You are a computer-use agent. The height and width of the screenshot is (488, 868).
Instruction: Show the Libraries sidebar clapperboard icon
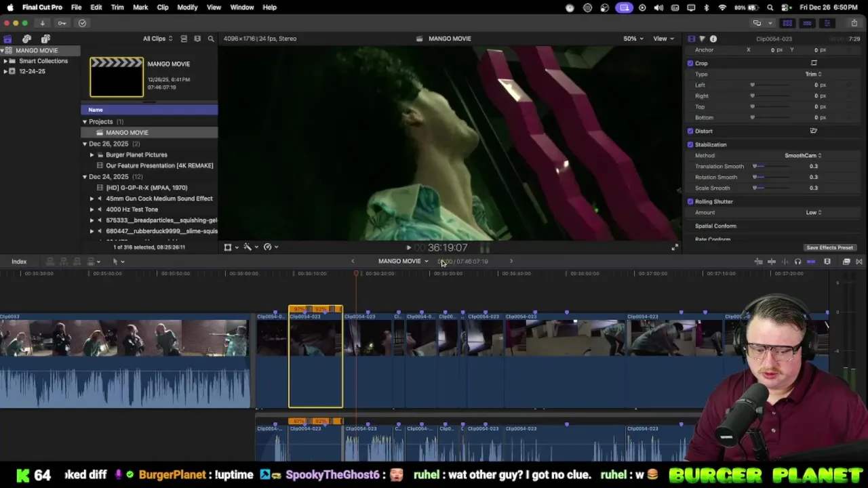pyautogui.click(x=7, y=39)
